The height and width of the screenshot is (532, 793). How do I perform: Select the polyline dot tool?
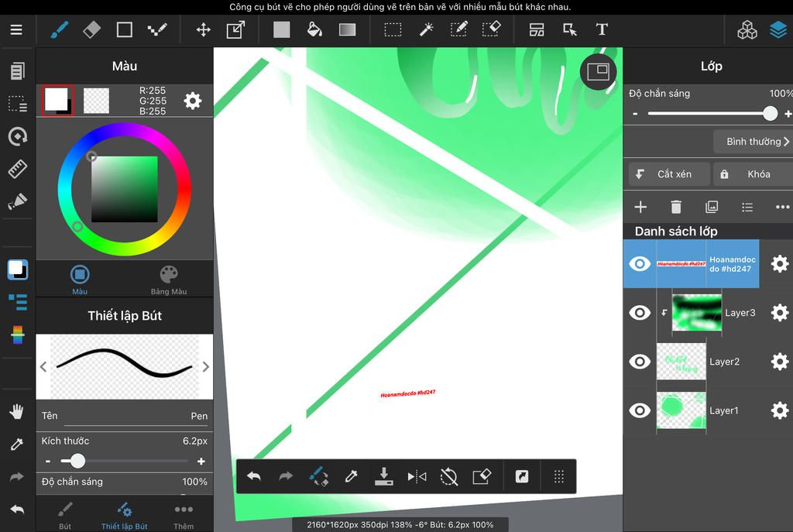point(156,29)
